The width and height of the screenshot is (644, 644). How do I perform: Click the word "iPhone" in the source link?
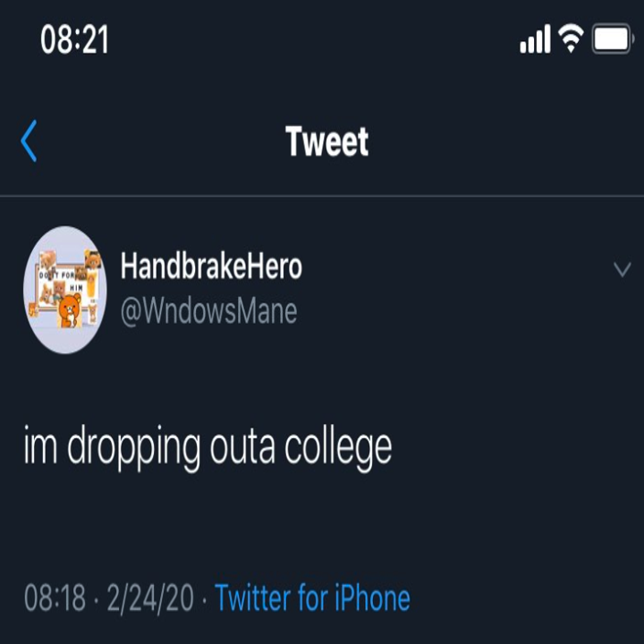pyautogui.click(x=373, y=597)
